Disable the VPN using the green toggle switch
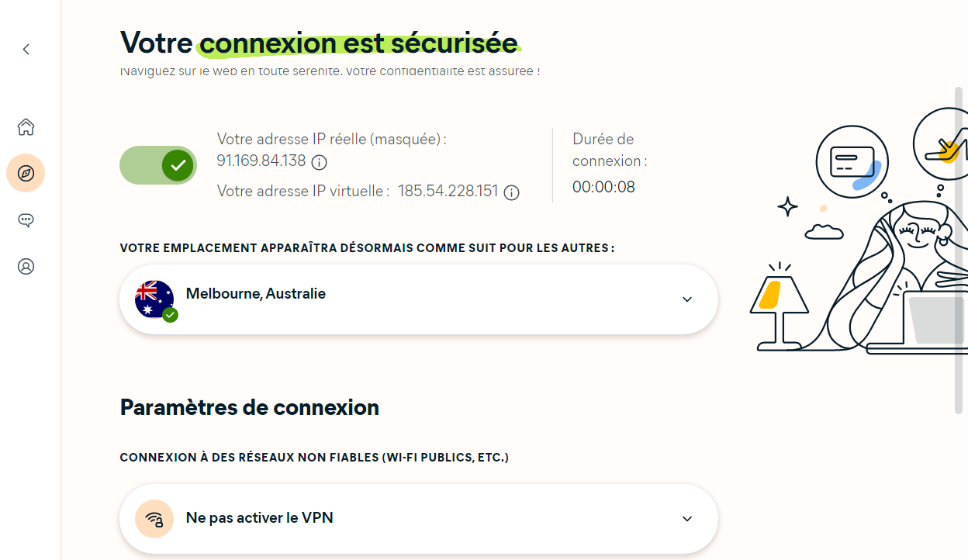 point(158,164)
